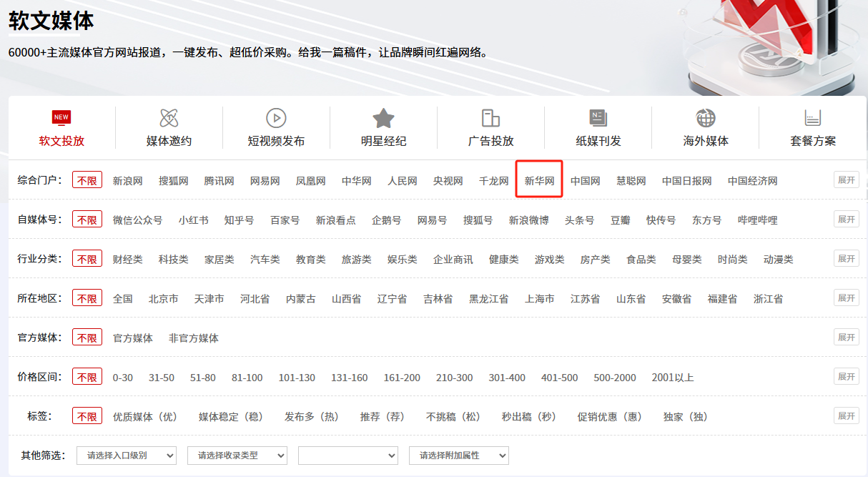Expand the 请选择附加属性 dropdown

point(459,455)
